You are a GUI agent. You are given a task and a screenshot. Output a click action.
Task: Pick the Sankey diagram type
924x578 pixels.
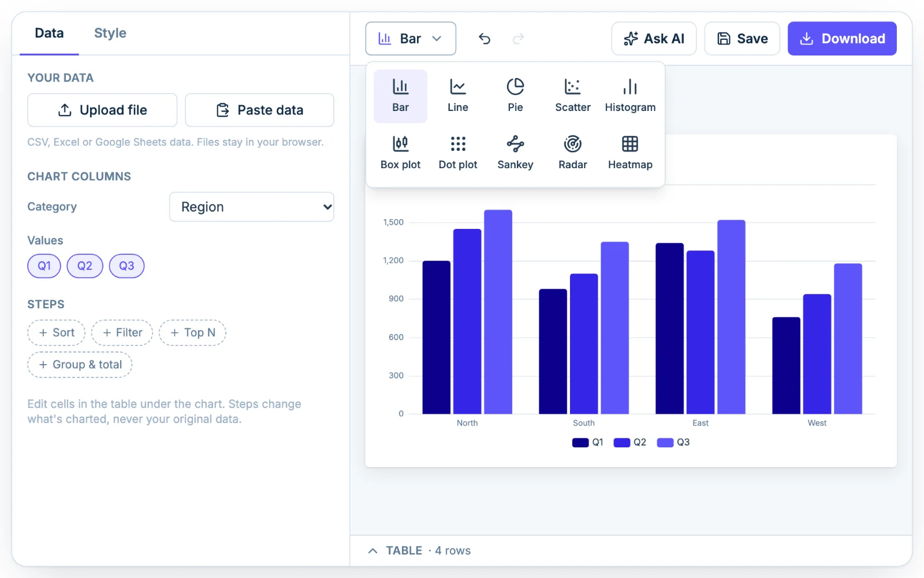tap(515, 153)
